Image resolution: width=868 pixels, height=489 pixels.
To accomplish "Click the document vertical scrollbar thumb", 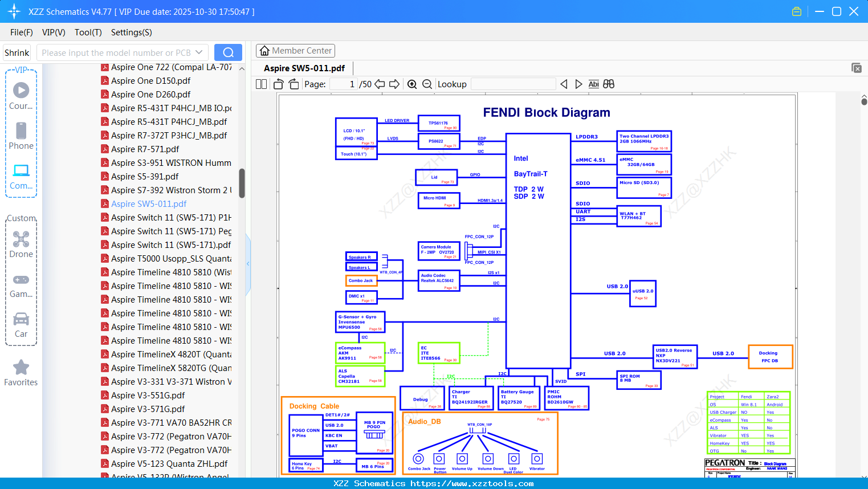I will 864,101.
